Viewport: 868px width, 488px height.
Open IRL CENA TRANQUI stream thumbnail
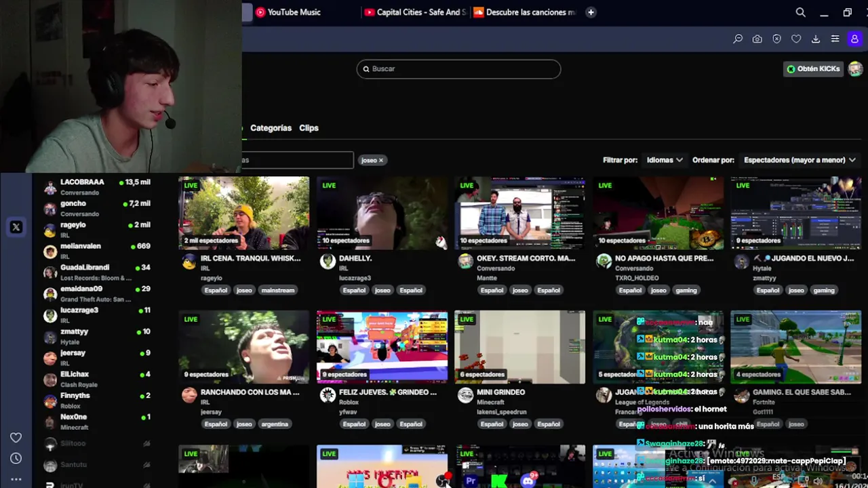coord(243,213)
